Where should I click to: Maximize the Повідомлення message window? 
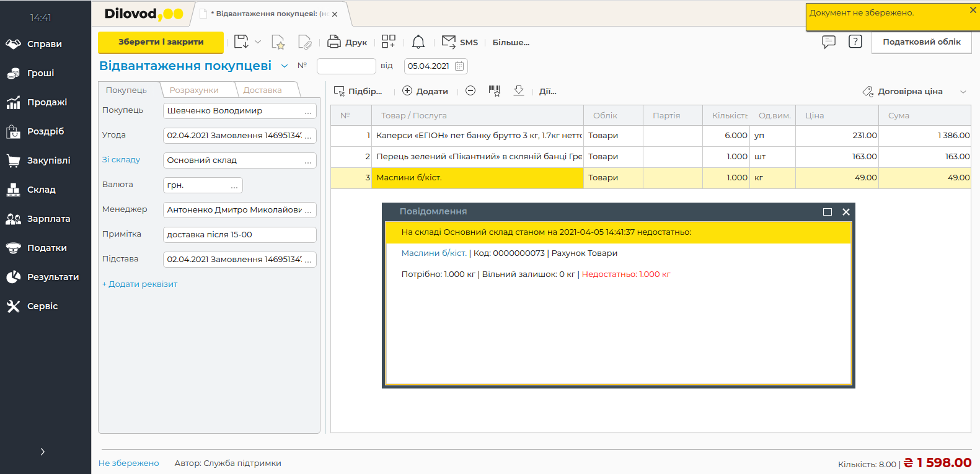pyautogui.click(x=827, y=212)
